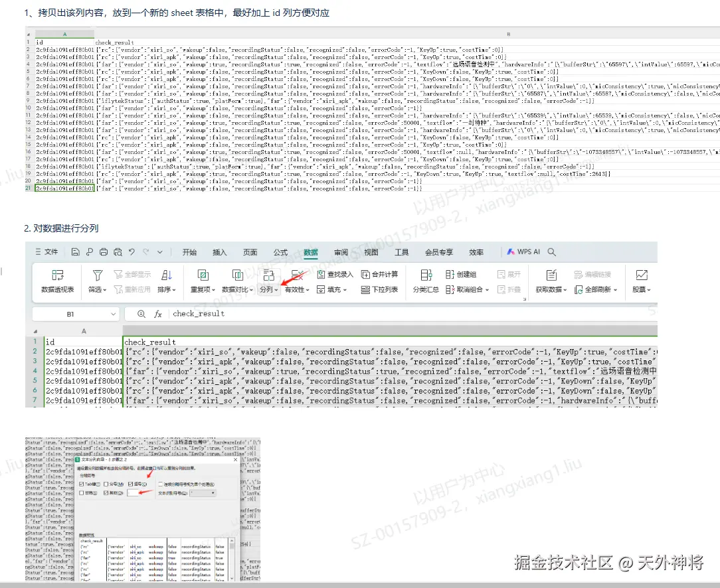Image resolution: width=720 pixels, height=588 pixels.
Task: Click the Print Preview icon
Action: pyautogui.click(x=118, y=252)
